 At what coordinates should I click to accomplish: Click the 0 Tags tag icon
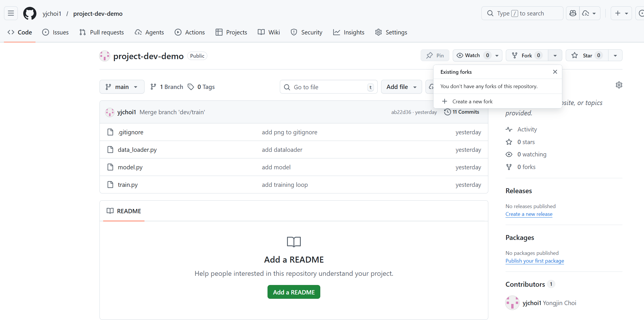click(x=191, y=87)
